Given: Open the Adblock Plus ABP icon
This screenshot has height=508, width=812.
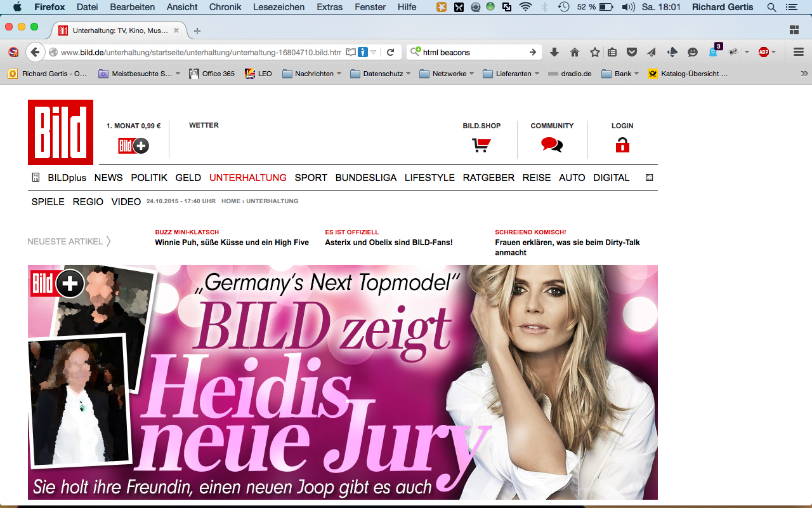Looking at the screenshot, I should coord(763,52).
